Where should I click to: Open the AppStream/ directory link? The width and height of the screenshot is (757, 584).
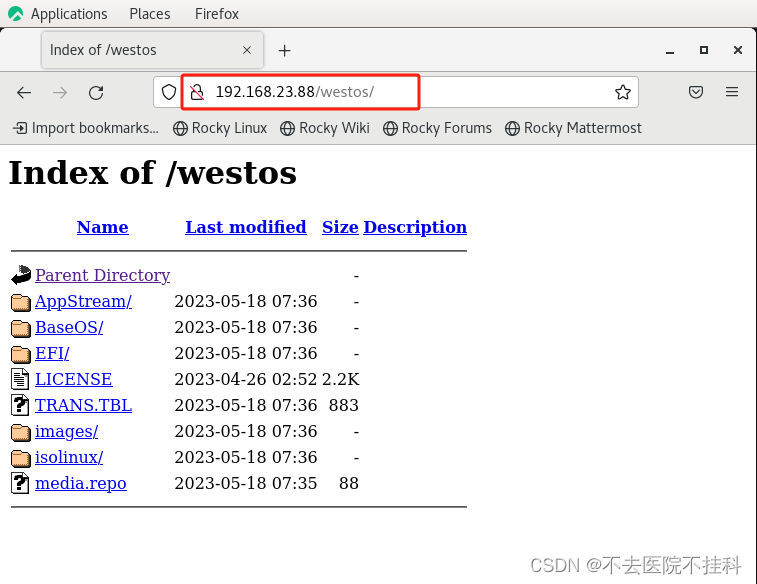pyautogui.click(x=84, y=301)
